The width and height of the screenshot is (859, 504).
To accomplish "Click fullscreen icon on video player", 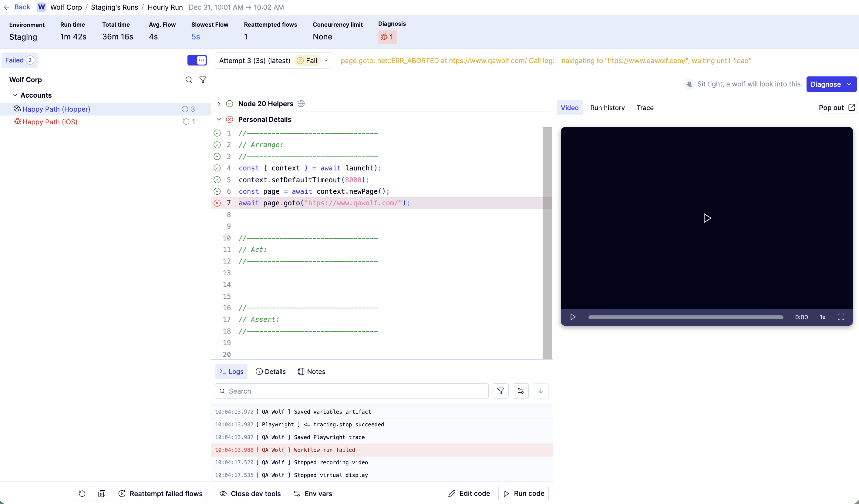I will pos(841,317).
